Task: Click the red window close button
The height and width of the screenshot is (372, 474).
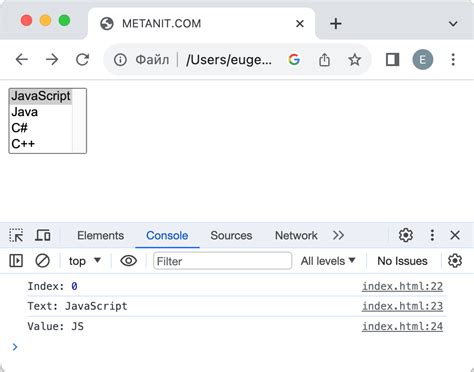Action: [x=27, y=20]
